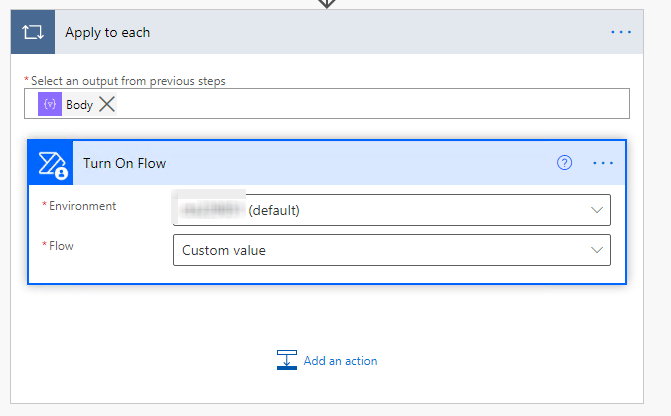
Task: Select the Turn On Flow title text
Action: [125, 163]
